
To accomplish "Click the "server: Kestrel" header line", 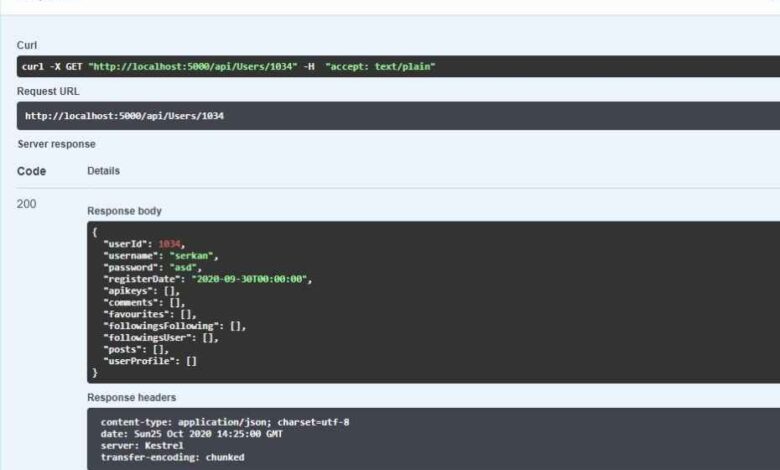I will tap(142, 446).
